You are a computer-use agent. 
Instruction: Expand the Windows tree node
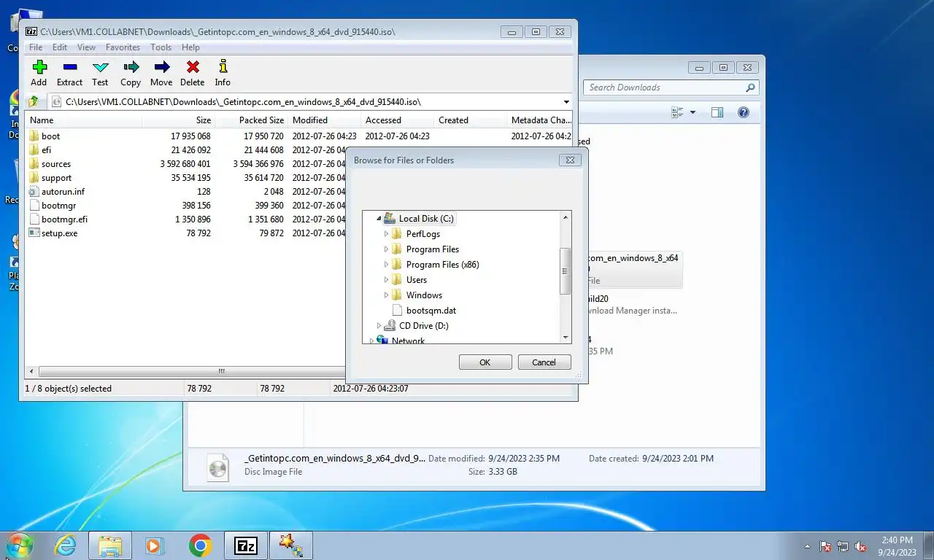click(386, 295)
